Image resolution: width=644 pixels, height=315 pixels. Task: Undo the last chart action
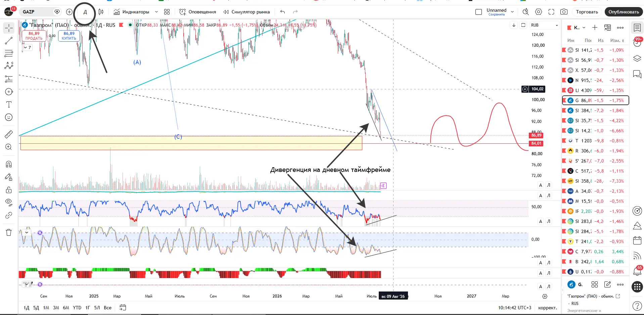(282, 12)
